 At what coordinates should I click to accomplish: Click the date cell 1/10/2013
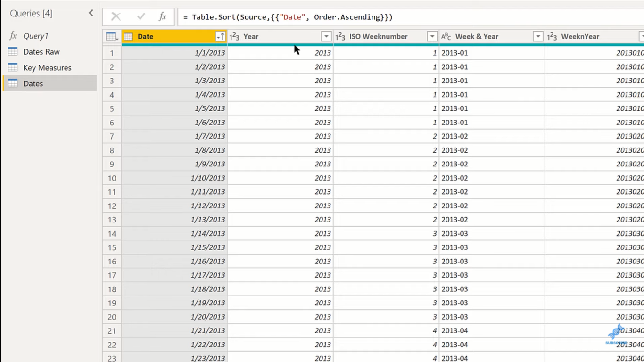pos(174,178)
